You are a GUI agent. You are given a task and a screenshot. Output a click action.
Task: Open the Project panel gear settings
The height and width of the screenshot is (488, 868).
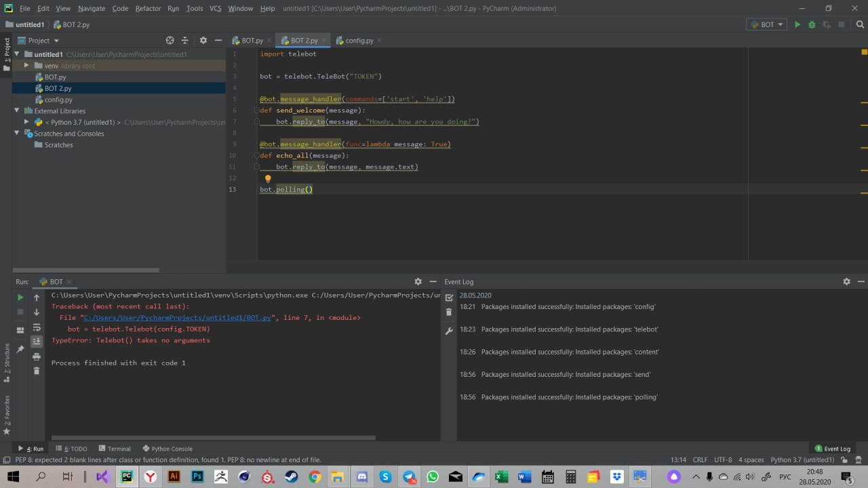203,41
